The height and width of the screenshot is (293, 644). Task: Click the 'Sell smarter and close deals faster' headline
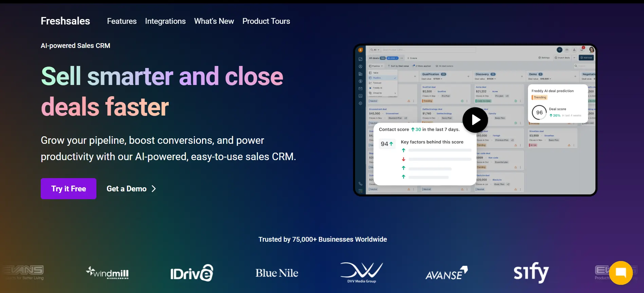point(162,91)
